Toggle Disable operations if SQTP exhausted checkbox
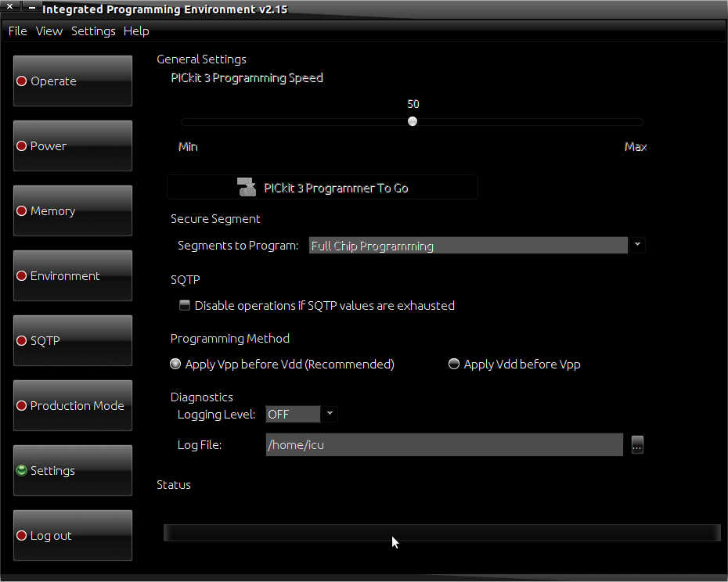 (185, 305)
